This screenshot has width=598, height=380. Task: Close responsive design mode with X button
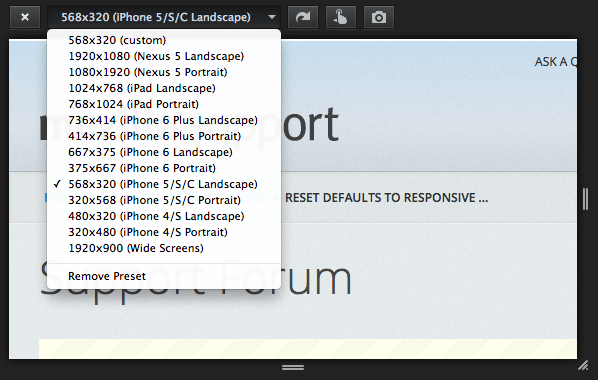25,17
